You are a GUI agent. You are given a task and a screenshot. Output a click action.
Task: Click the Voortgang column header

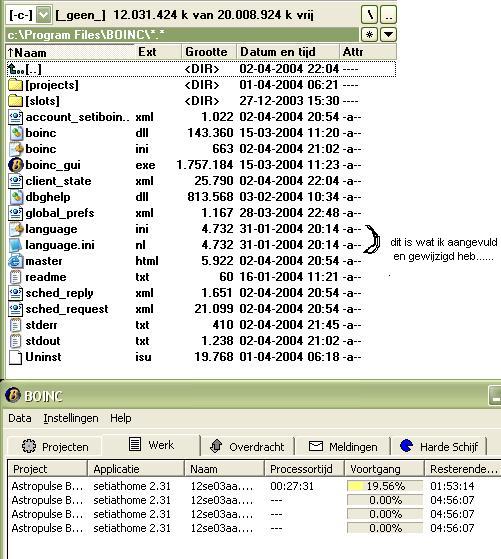click(384, 469)
